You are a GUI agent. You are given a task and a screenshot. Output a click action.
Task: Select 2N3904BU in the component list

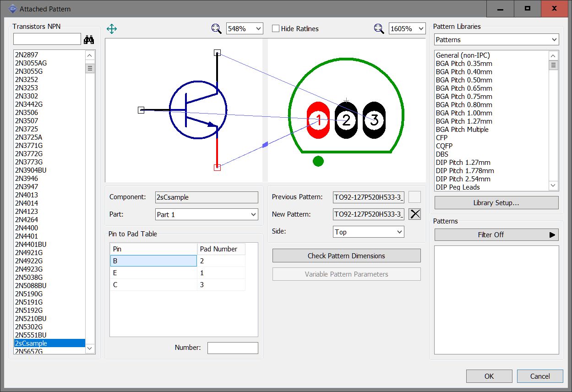point(31,170)
